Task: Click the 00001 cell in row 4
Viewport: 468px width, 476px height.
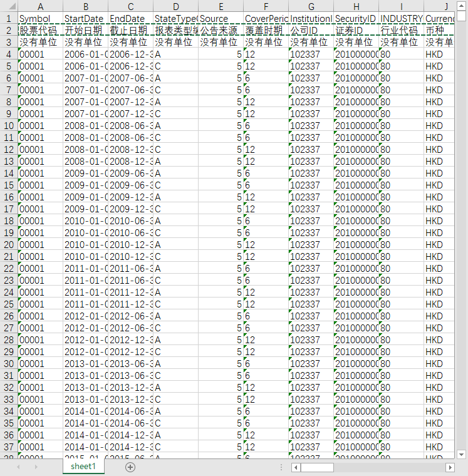Action: (40, 54)
